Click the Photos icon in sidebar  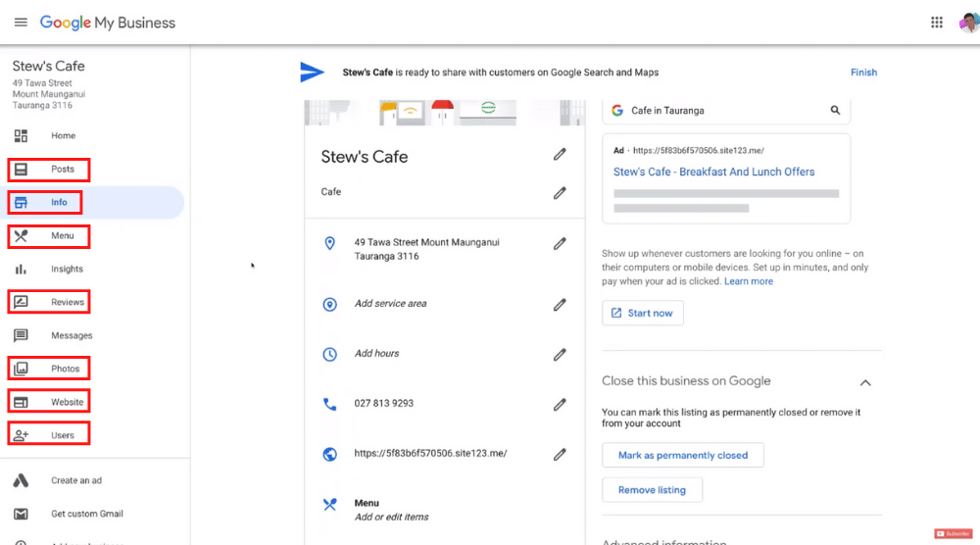click(x=21, y=369)
